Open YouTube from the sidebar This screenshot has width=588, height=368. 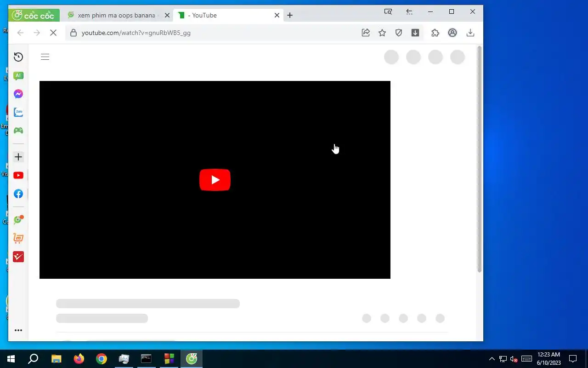pyautogui.click(x=18, y=175)
